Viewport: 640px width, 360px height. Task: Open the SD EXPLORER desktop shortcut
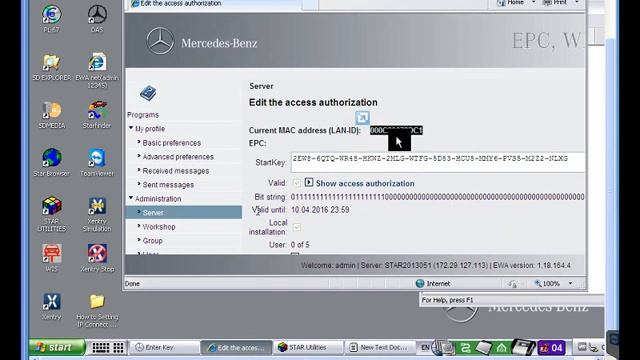click(x=51, y=67)
